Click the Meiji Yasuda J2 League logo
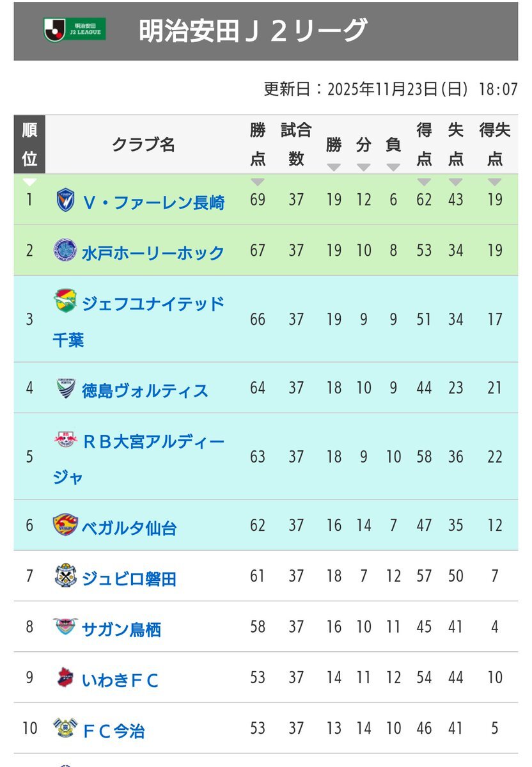This screenshot has height=767, width=532. (74, 29)
